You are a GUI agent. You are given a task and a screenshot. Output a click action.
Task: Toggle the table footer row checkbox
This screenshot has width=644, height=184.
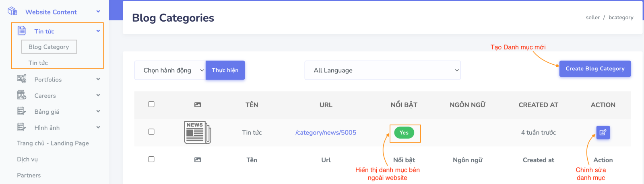151,159
